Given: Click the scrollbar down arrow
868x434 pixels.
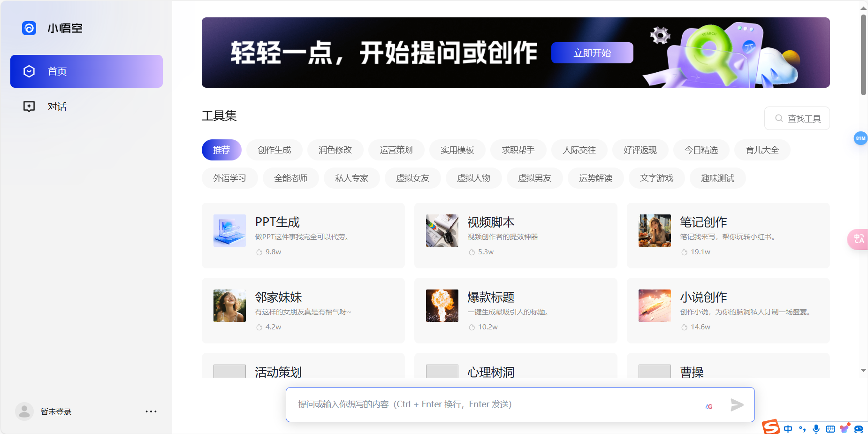Looking at the screenshot, I should [x=862, y=370].
